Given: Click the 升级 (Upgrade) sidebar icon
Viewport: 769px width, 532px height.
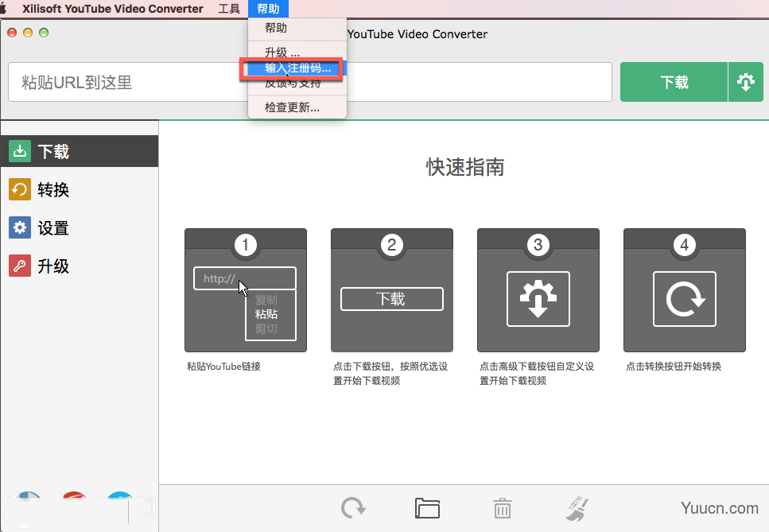Looking at the screenshot, I should 44,266.
